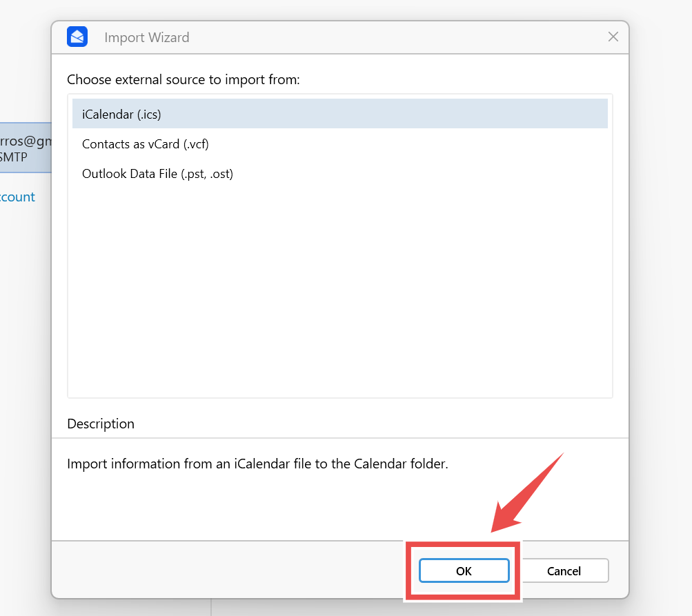Click the Import Wizard title text
Viewport: 692px width, 616px height.
146,37
